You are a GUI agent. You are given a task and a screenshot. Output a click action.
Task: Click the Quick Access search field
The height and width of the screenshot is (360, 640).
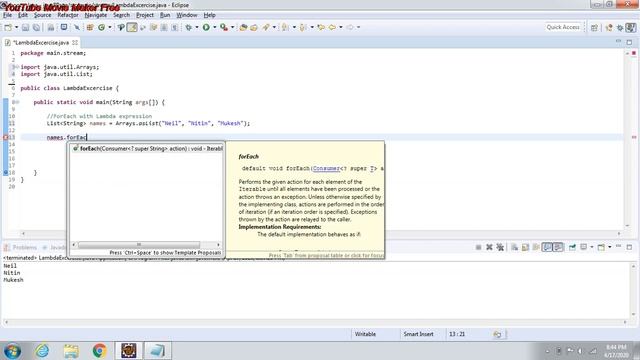(563, 27)
